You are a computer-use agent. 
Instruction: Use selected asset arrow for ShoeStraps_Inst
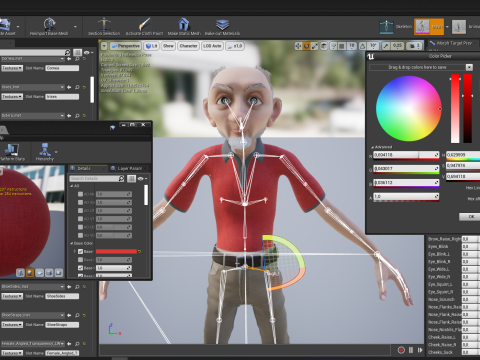pos(69,315)
